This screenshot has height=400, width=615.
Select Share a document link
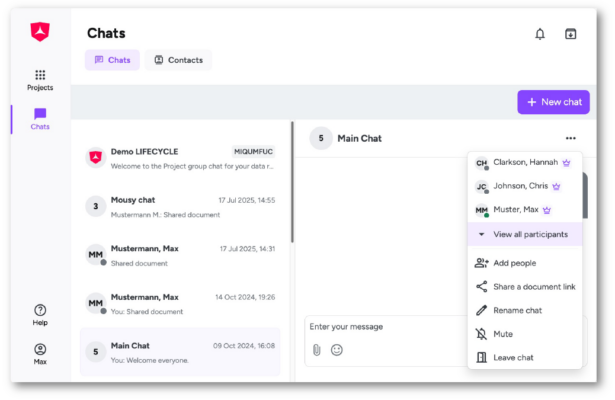tap(534, 287)
